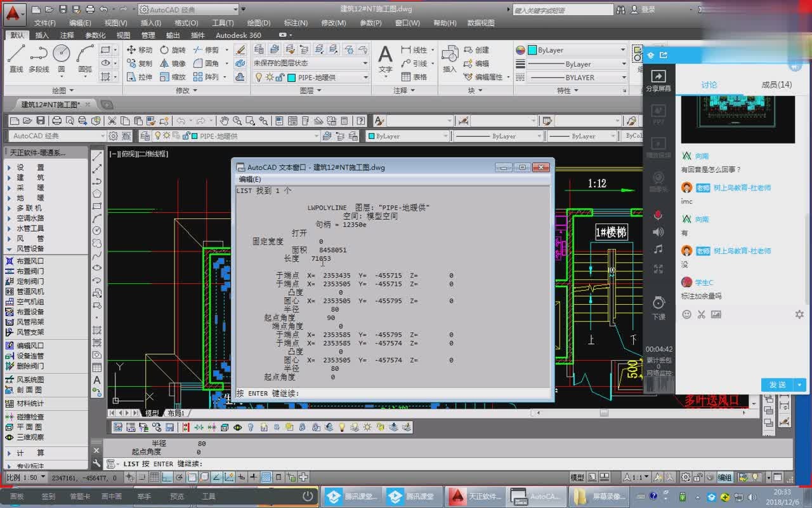Viewport: 812px width, 508px height.
Task: Open 编辑(E) menu in text window
Action: 249,180
